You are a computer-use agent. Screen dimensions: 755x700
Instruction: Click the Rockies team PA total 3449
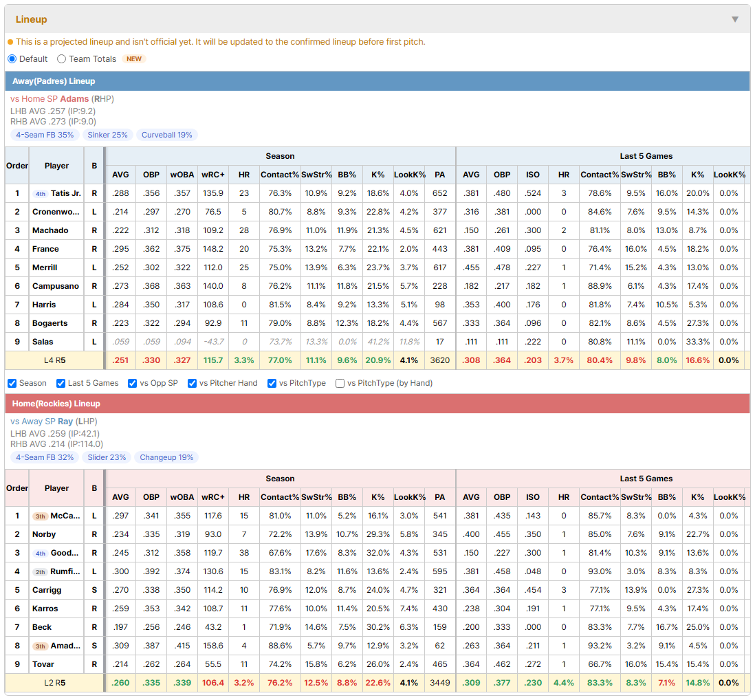click(439, 683)
